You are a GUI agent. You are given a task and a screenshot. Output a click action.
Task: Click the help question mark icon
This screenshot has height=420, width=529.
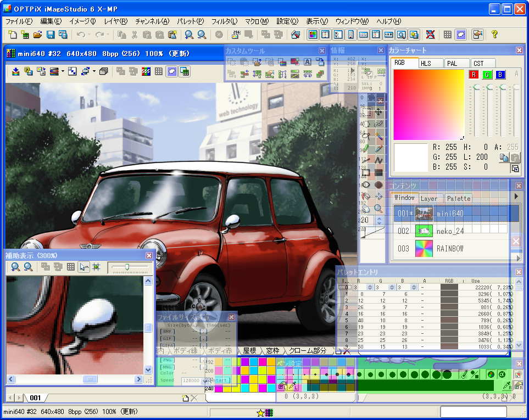coord(494,35)
